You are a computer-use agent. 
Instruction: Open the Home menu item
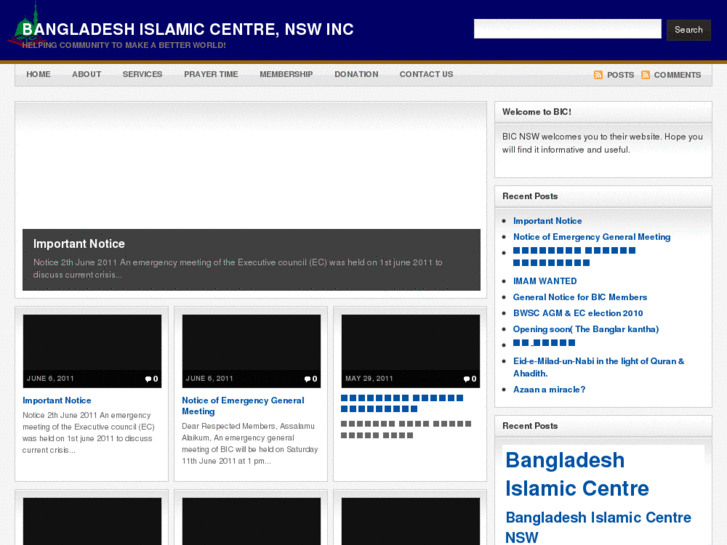pos(38,74)
